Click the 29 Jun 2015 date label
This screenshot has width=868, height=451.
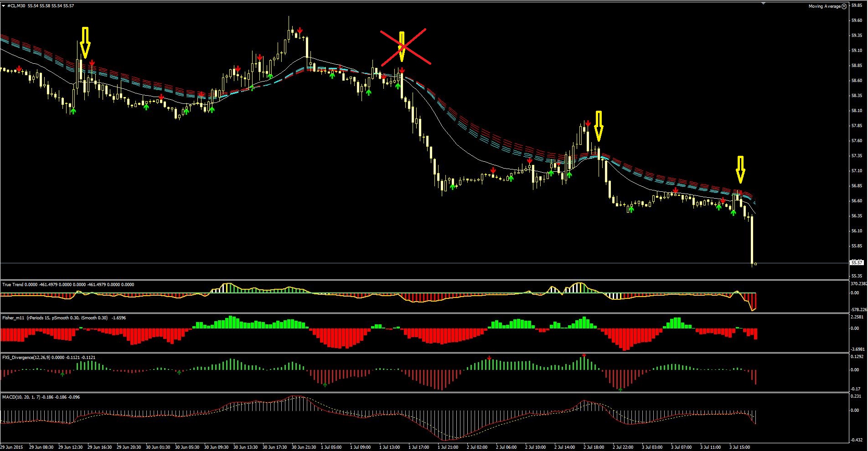(x=12, y=447)
